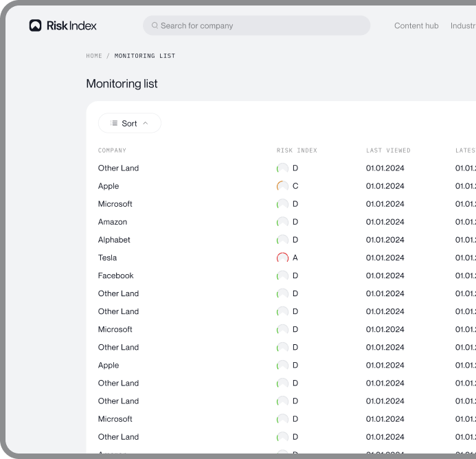This screenshot has width=476, height=459.
Task: Select Amazon's risk rating D
Action: [295, 222]
